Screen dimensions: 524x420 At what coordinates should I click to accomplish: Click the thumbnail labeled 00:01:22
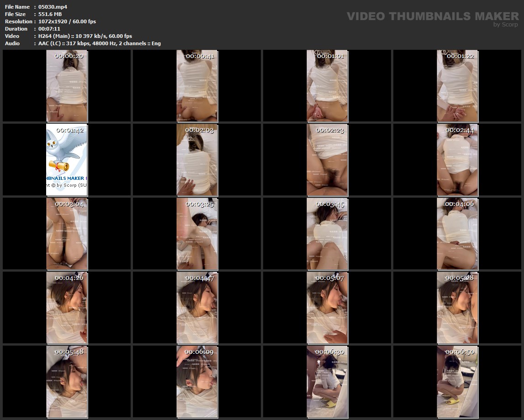click(x=457, y=86)
